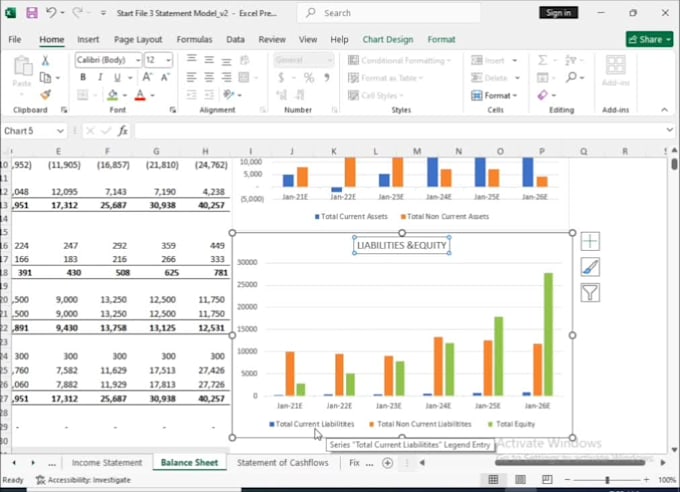
Task: Switch to Income Statement sheet tab
Action: tap(107, 463)
